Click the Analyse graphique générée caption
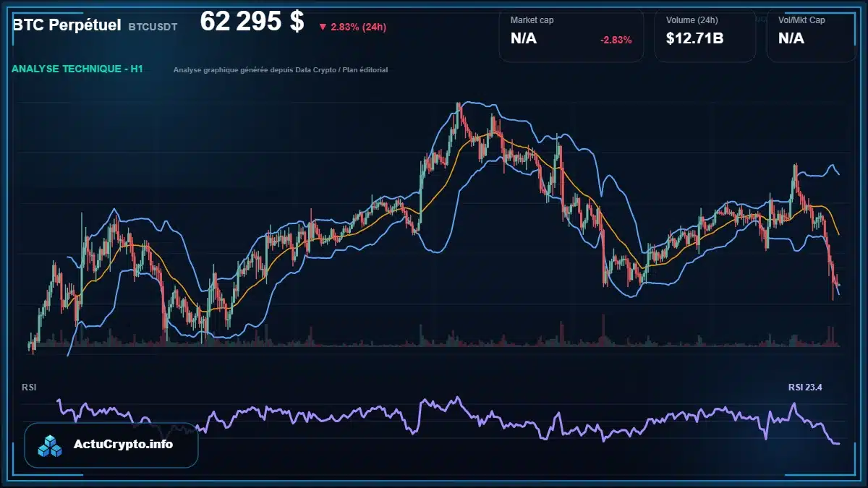The height and width of the screenshot is (488, 868). click(x=281, y=70)
